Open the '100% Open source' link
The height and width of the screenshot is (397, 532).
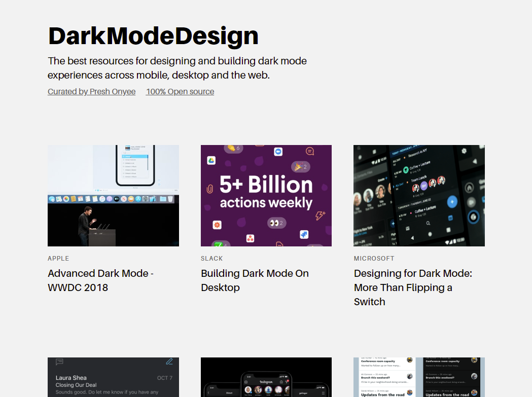[180, 91]
